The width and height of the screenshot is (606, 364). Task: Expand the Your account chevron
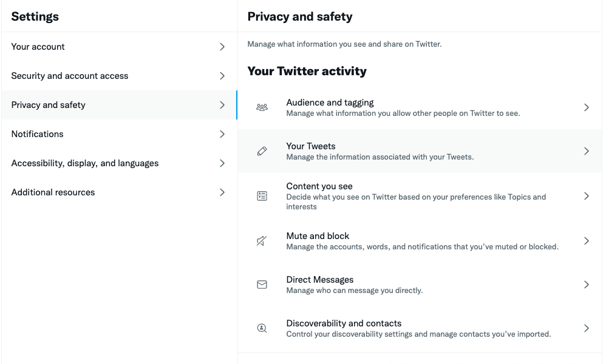(222, 47)
